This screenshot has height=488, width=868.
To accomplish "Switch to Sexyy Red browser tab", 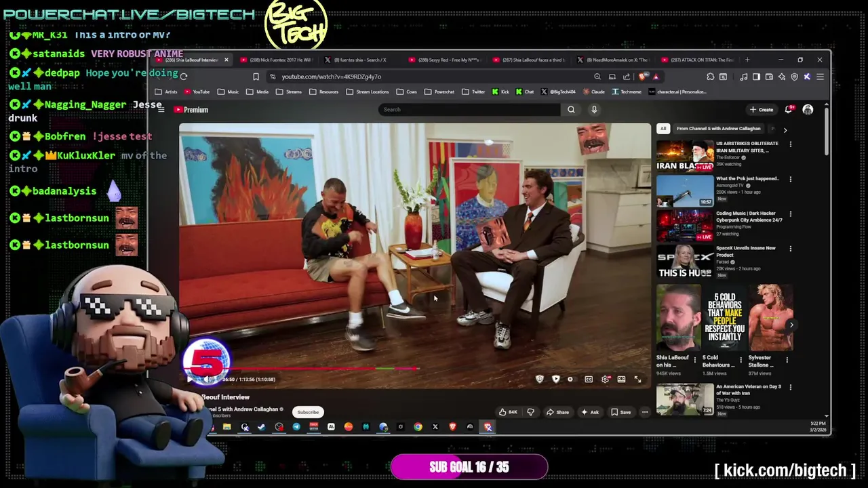I will tap(444, 60).
